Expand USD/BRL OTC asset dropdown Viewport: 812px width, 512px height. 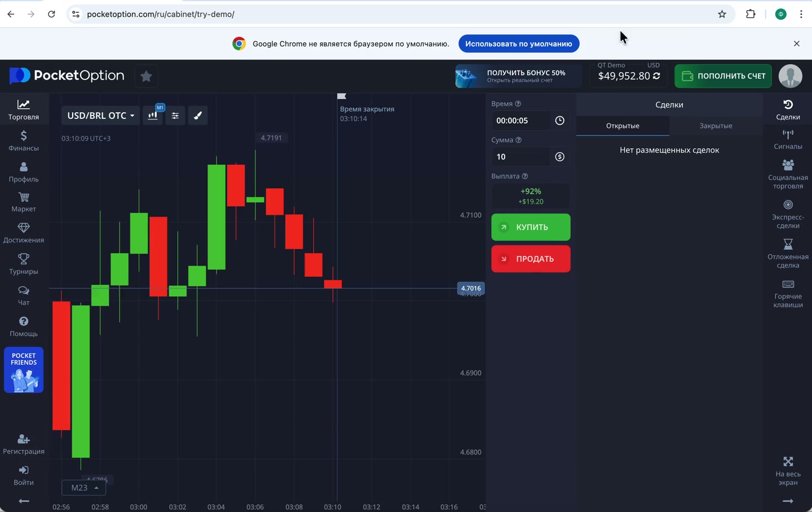click(100, 116)
